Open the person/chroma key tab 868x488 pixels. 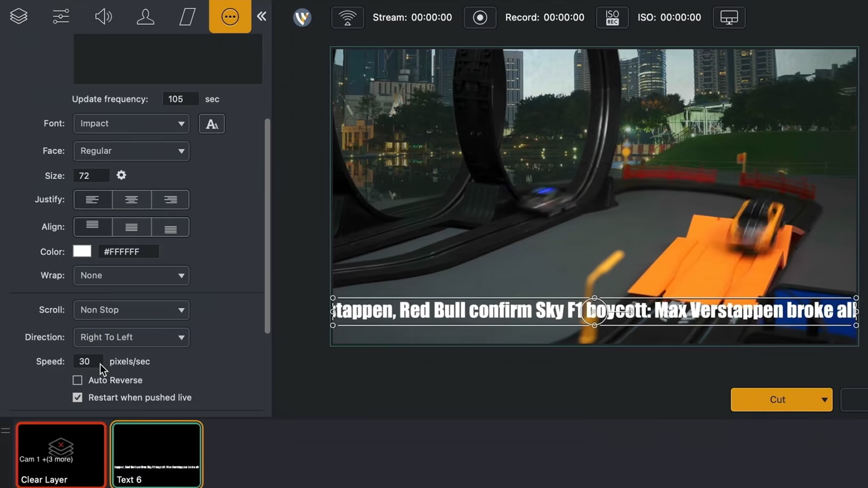pos(145,16)
